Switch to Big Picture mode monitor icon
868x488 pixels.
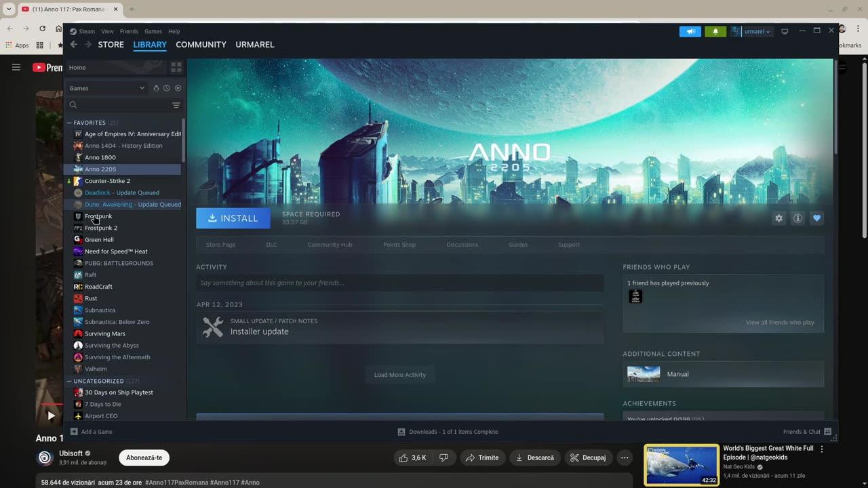pyautogui.click(x=785, y=31)
